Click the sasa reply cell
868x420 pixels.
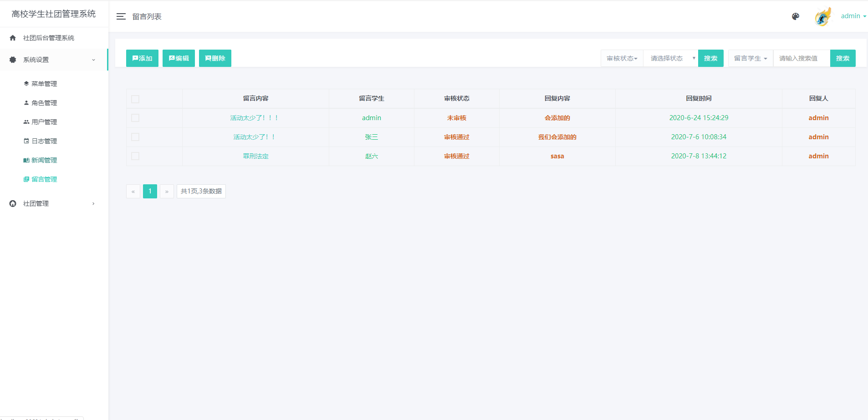[x=557, y=156]
